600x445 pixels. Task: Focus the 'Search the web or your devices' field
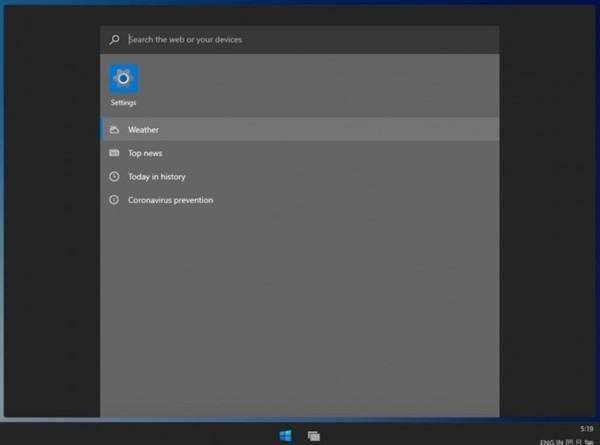click(x=300, y=40)
